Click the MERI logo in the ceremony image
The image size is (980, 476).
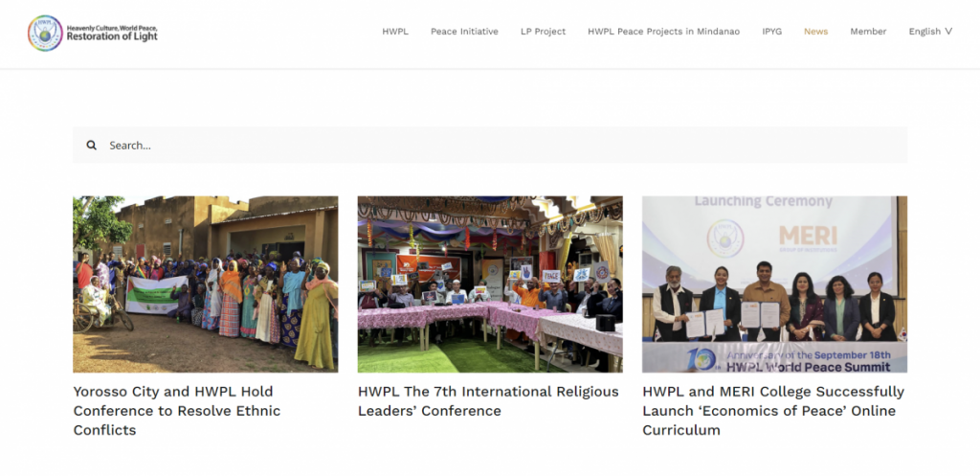(x=808, y=237)
